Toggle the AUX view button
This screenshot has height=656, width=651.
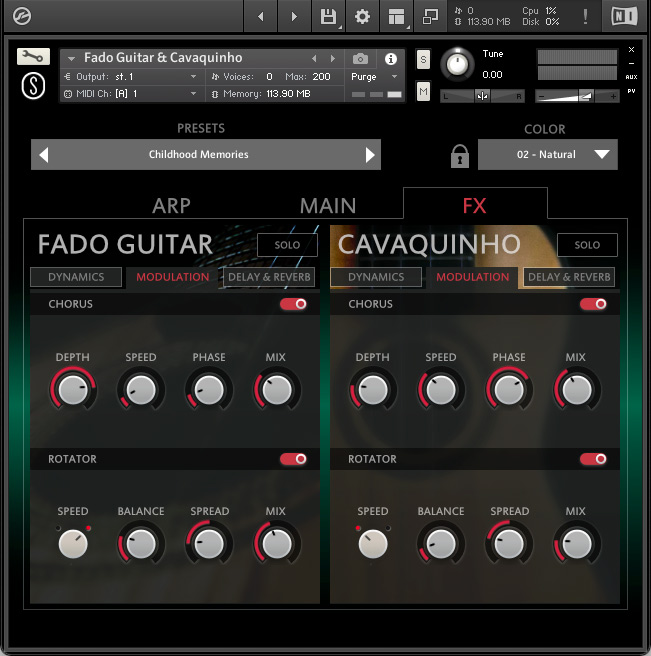tap(631, 77)
